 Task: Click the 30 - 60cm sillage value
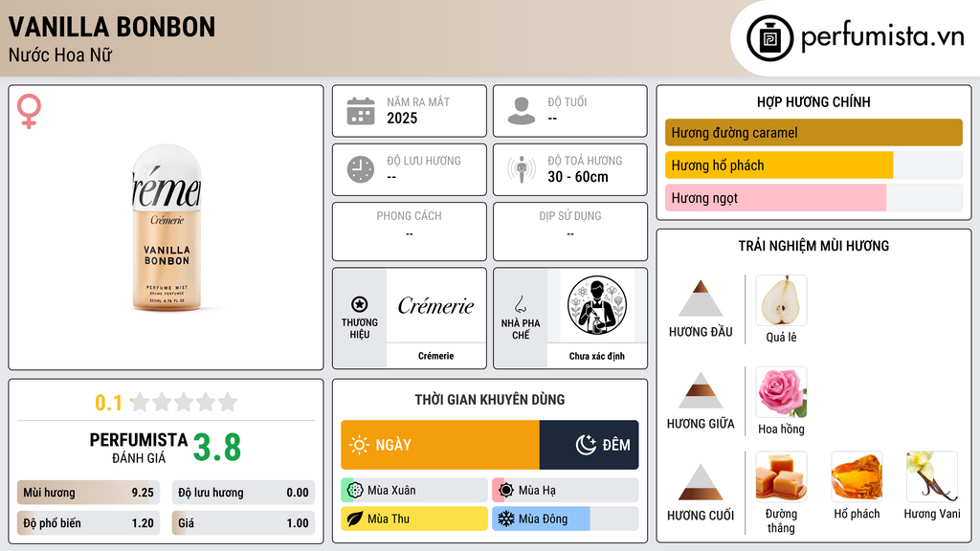pos(578,177)
